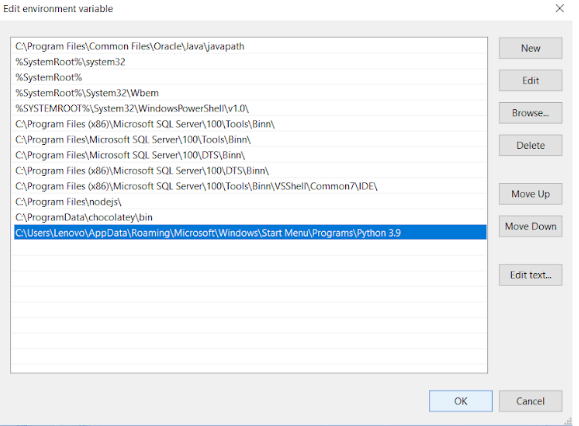Image resolution: width=579 pixels, height=426 pixels.
Task: Delete the selected path entry
Action: [x=530, y=145]
